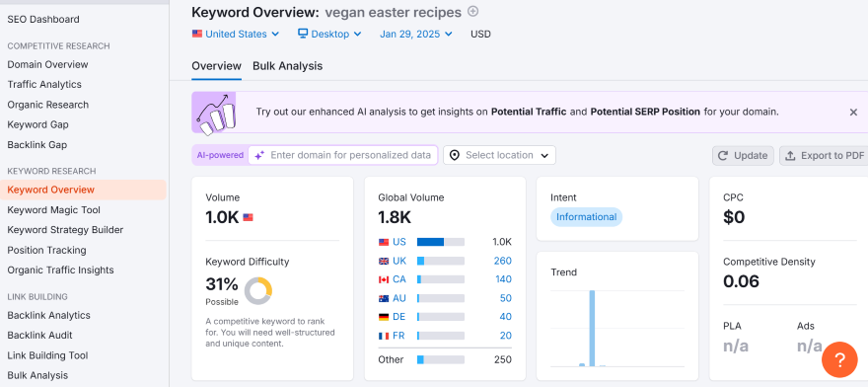Switch to the Bulk Analysis tab
This screenshot has height=387, width=868.
click(287, 66)
